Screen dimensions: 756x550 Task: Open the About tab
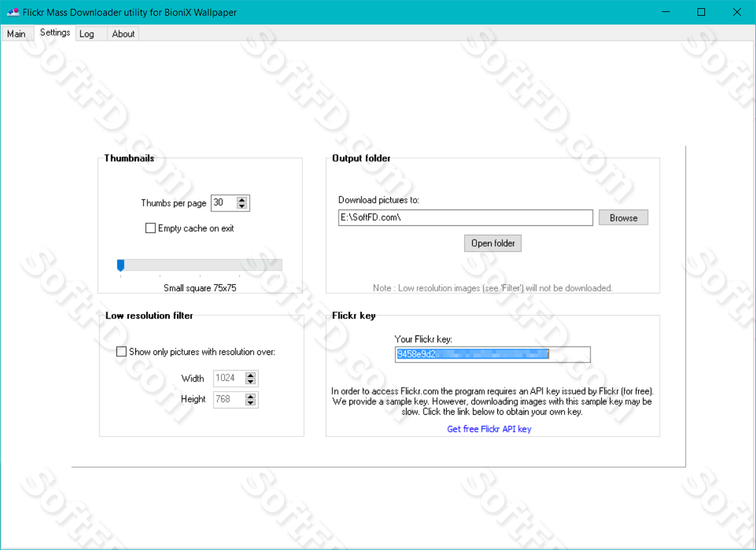pos(123,34)
